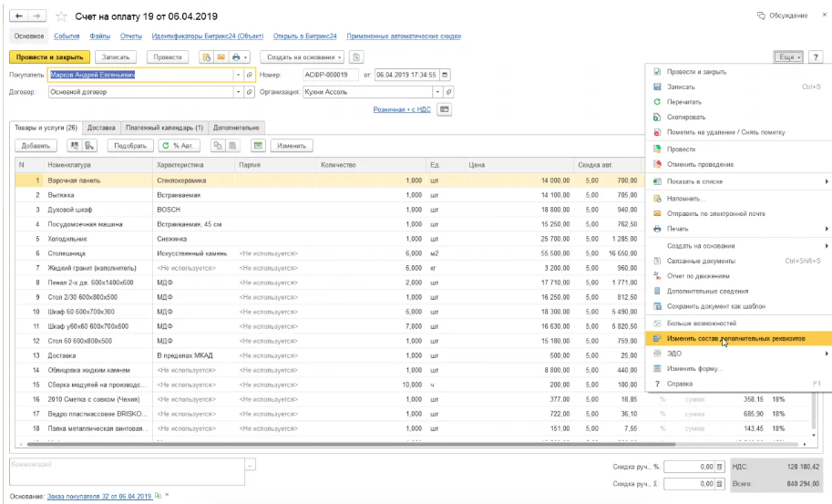Click the payment card icon near Розничная
This screenshot has width=832, height=504.
445,109
